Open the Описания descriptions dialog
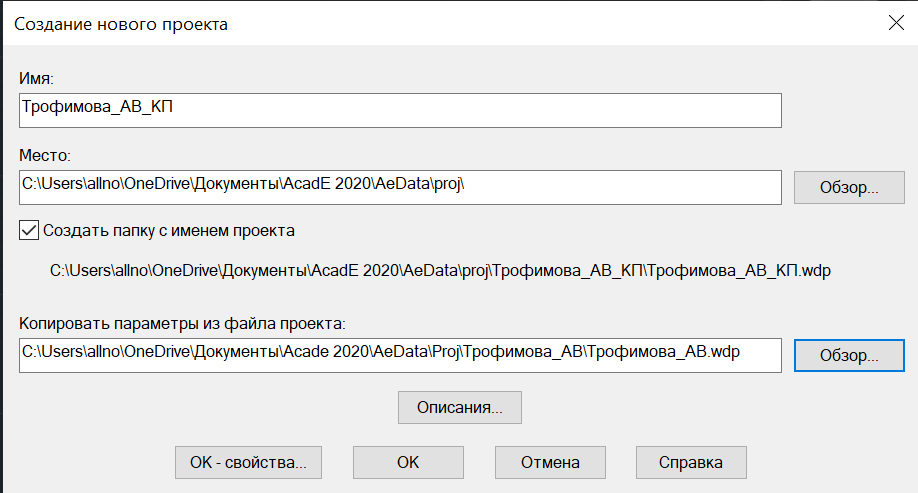Screen dimensions: 918x493 point(460,408)
